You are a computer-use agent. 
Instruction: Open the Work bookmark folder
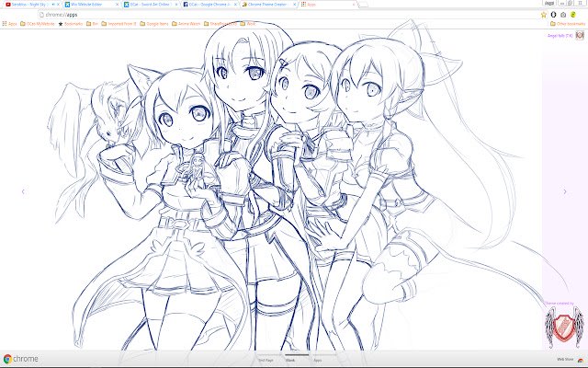pos(248,24)
